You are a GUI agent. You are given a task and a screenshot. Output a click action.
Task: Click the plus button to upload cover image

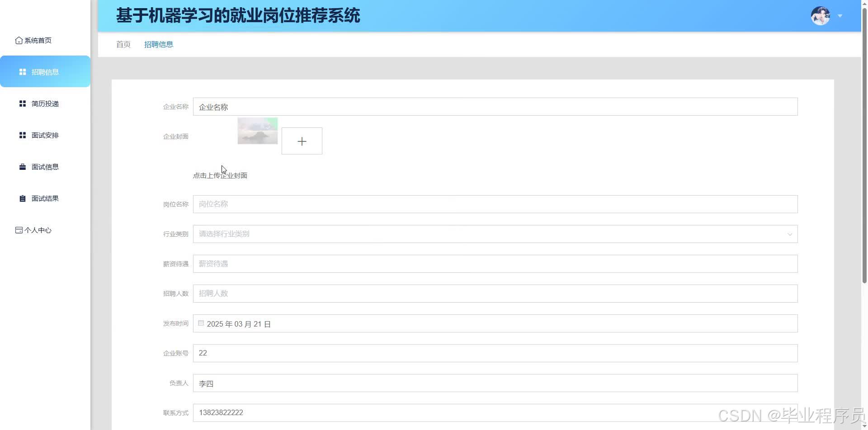coord(302,140)
